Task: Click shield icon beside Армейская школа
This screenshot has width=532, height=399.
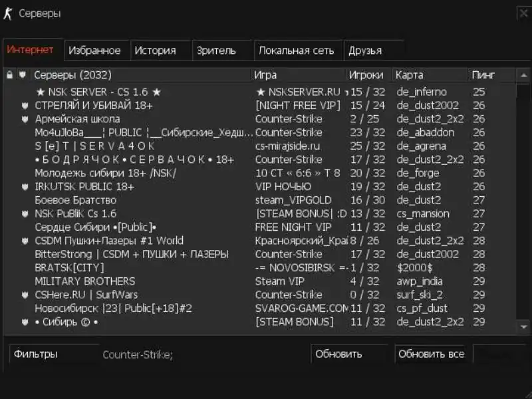Action: pyautogui.click(x=25, y=119)
